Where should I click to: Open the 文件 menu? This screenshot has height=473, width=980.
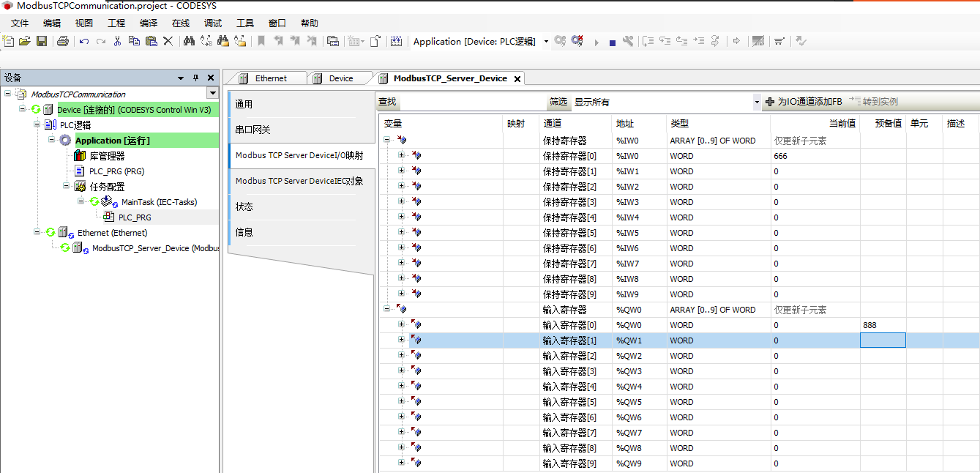click(20, 23)
